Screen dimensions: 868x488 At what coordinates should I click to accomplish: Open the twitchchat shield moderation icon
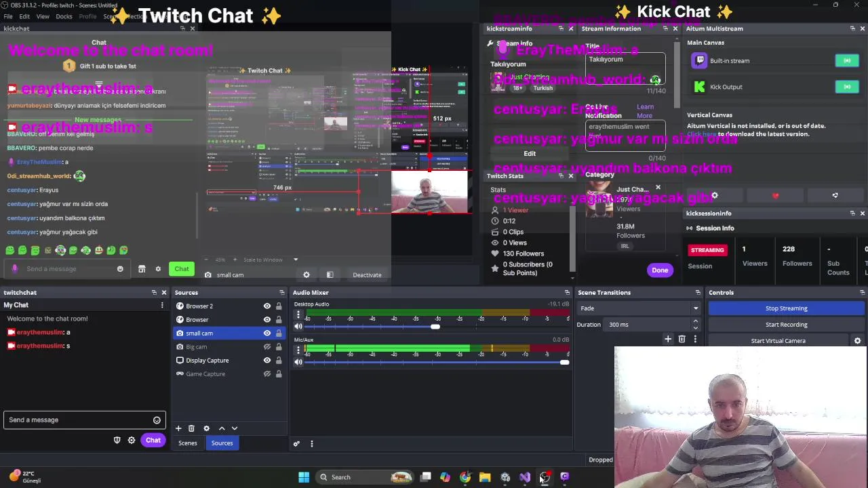click(x=117, y=441)
